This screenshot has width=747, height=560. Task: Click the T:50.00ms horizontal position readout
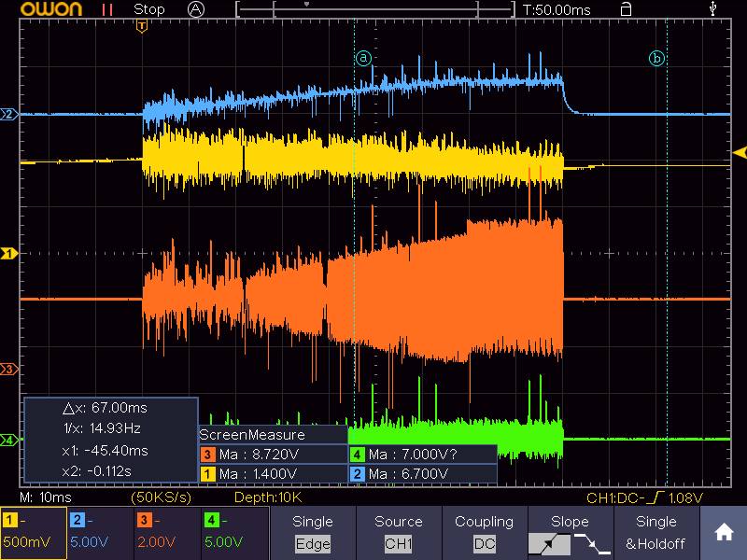(557, 10)
